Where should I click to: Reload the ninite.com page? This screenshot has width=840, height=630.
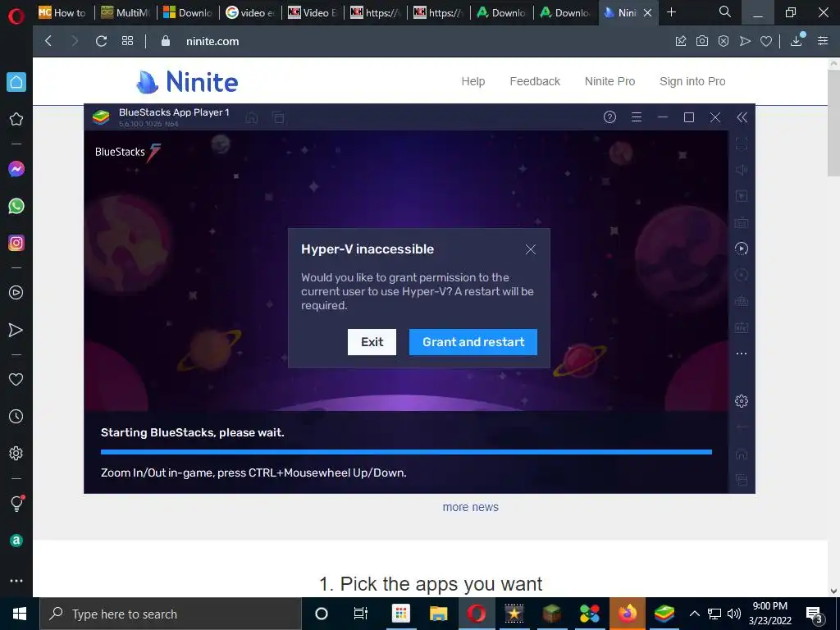point(101,41)
